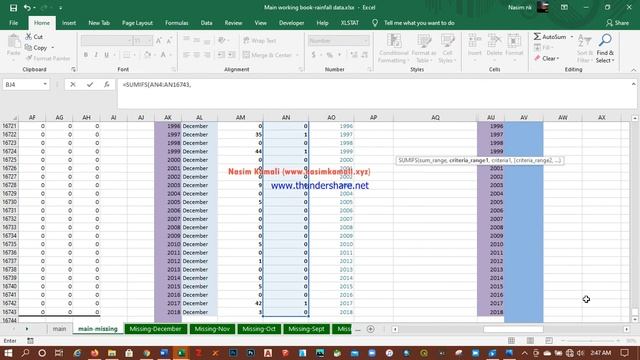Image resolution: width=640 pixels, height=360 pixels.
Task: Switch to Page Layout tab
Action: (137, 23)
